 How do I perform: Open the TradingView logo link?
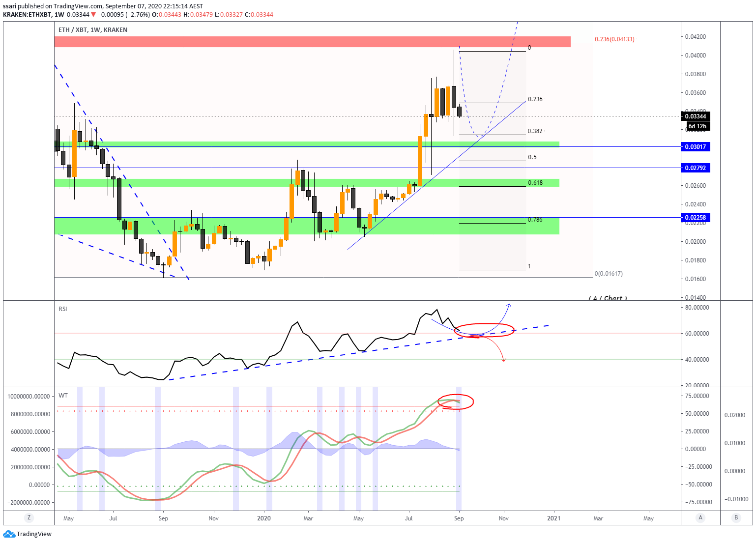coord(28,534)
